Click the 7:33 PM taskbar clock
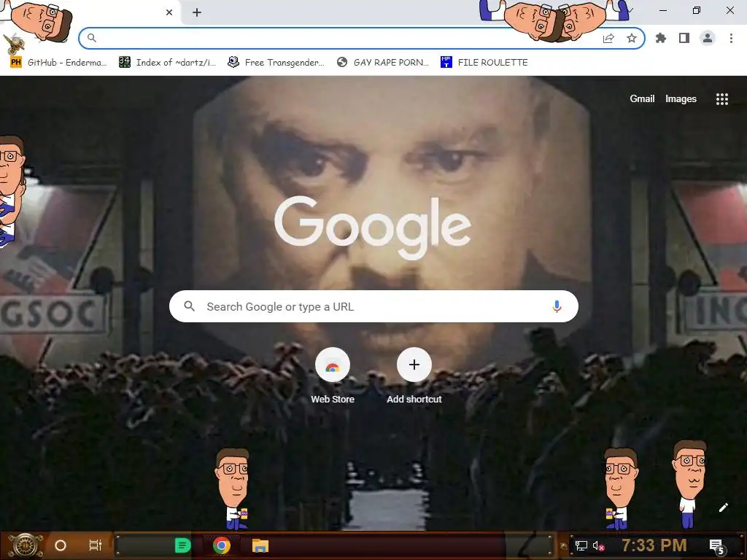 tap(654, 545)
